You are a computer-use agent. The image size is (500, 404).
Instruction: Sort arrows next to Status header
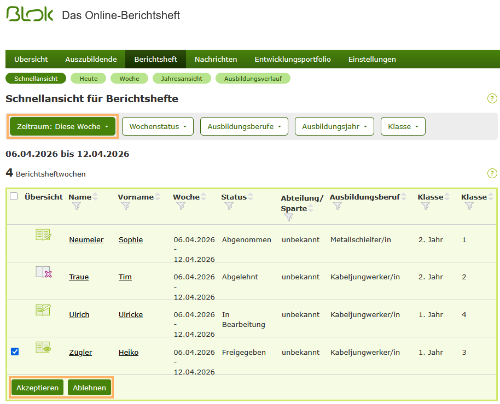pos(250,197)
